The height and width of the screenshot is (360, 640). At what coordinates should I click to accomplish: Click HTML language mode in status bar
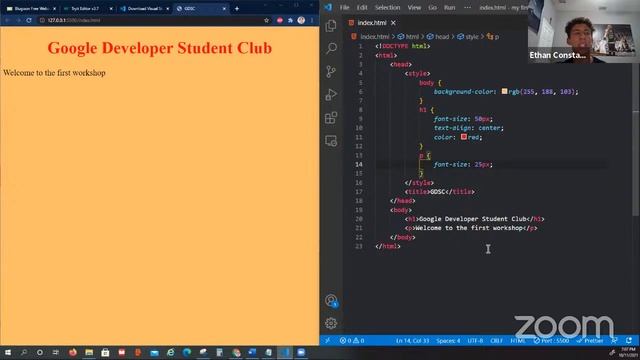tap(518, 340)
